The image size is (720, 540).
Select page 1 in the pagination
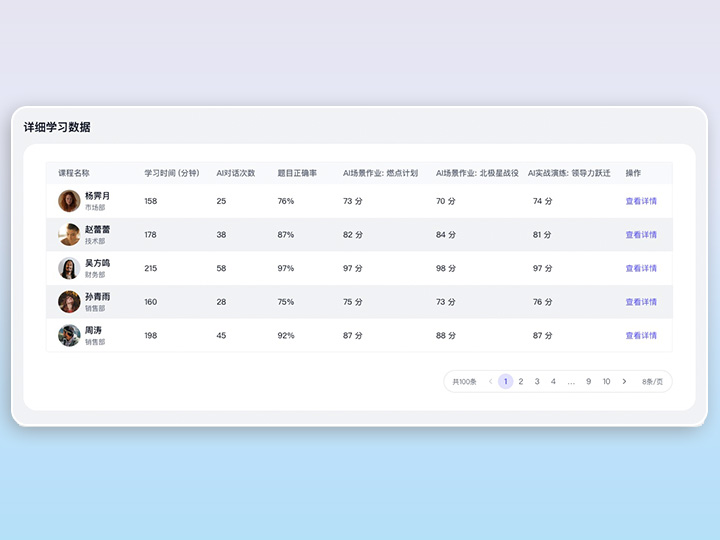pyautogui.click(x=506, y=381)
